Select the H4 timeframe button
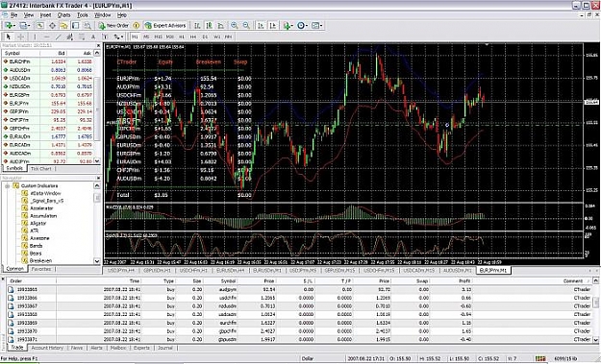This screenshot has width=601, height=364. [x=193, y=36]
